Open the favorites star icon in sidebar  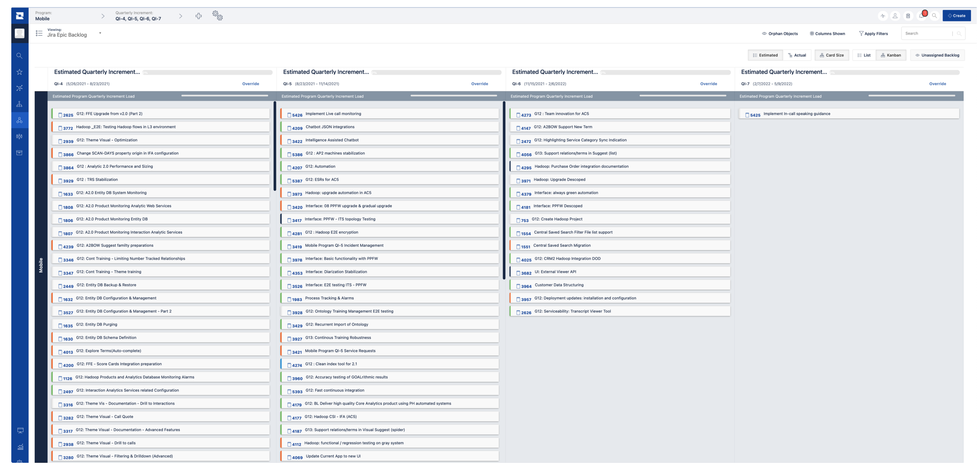(19, 72)
